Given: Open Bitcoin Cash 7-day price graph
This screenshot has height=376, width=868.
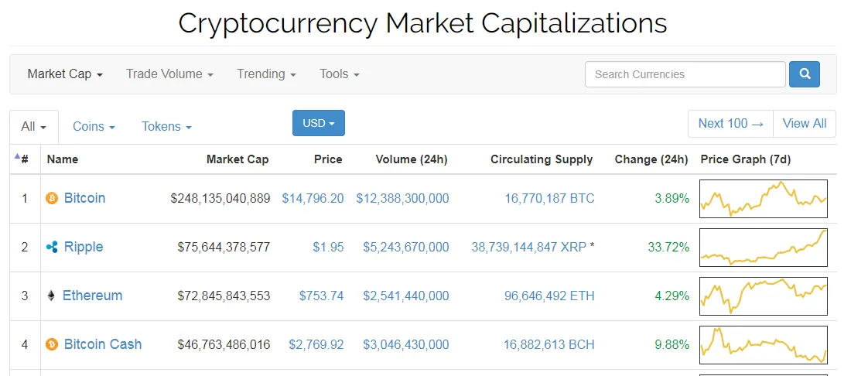Looking at the screenshot, I should point(764,344).
